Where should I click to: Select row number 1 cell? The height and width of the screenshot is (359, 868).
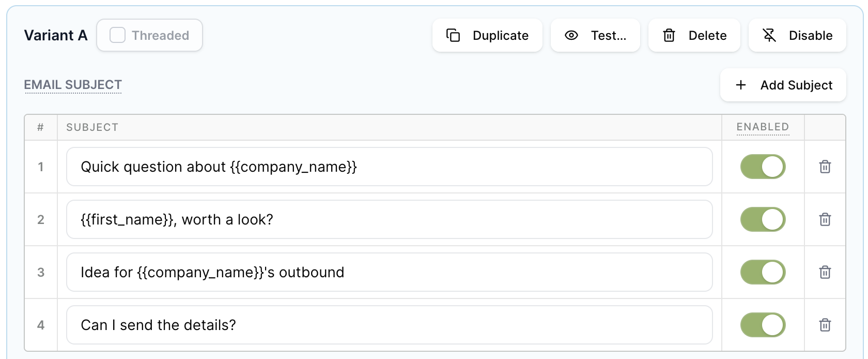coord(41,167)
